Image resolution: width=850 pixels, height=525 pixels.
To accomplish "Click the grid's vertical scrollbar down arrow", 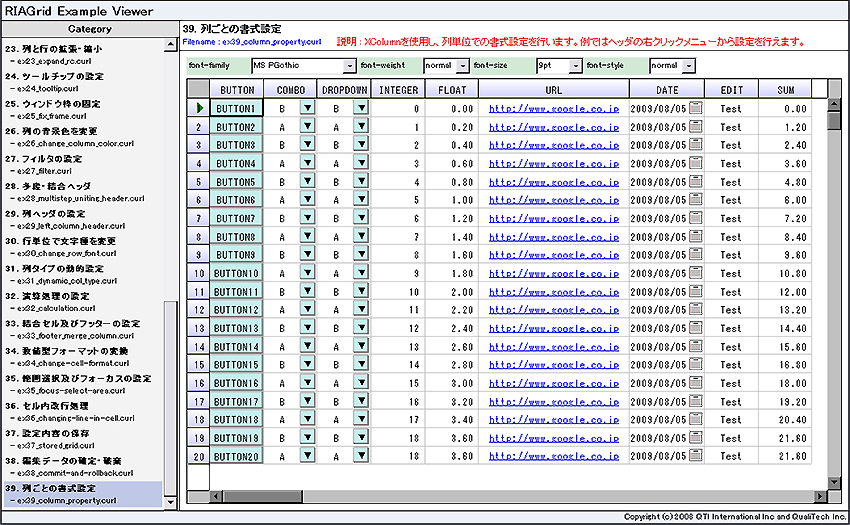I will tap(834, 483).
